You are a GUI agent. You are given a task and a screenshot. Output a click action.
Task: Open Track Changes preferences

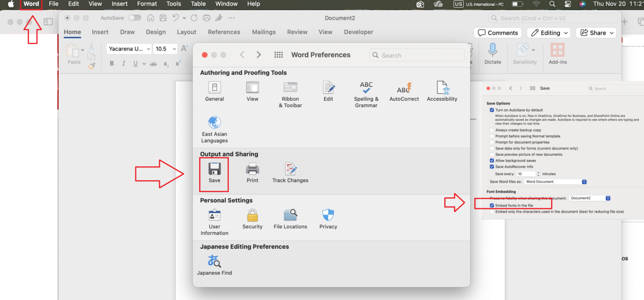pos(290,173)
